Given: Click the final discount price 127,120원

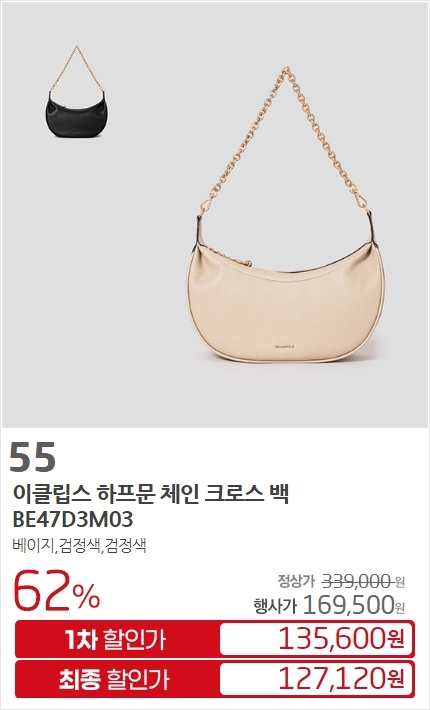Looking at the screenshot, I should [x=340, y=678].
